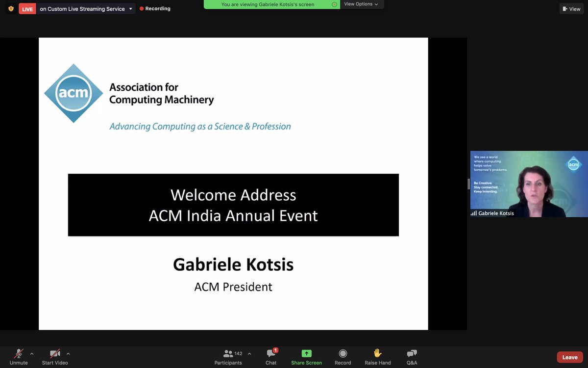Expand the audio options chevron beside Unmute

click(32, 354)
